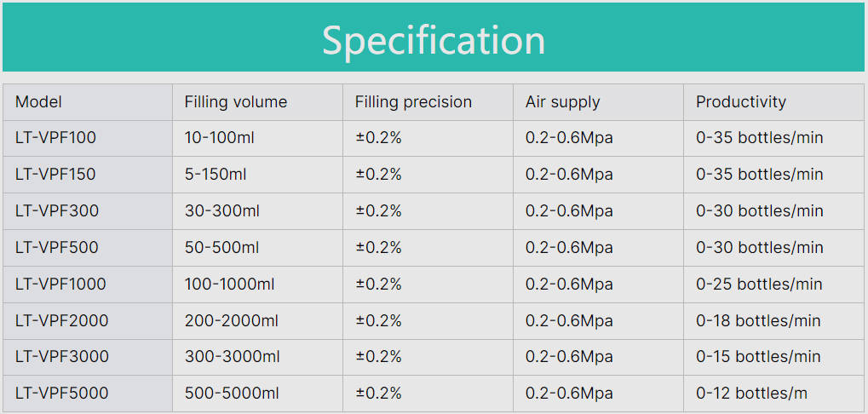Click the Filling volume column header
This screenshot has width=868, height=414.
point(236,102)
